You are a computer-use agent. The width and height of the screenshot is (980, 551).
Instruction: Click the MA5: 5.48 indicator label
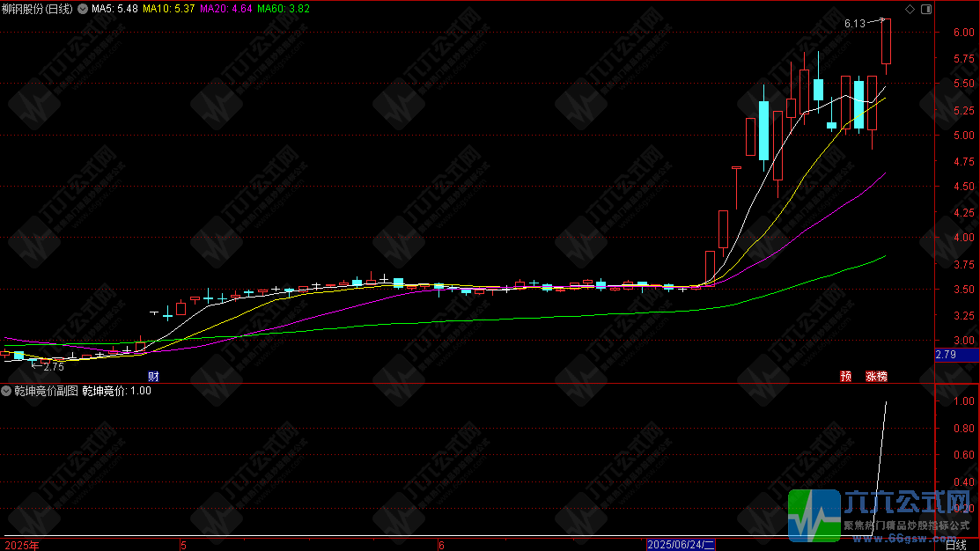pyautogui.click(x=115, y=9)
